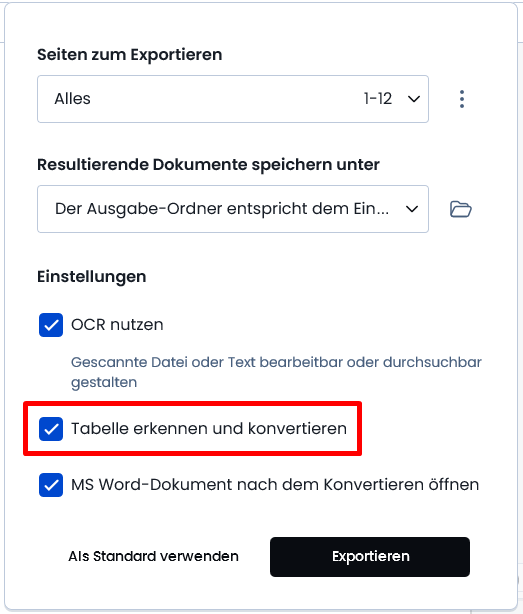Open the three-dot more options menu
523x614 pixels.
click(x=462, y=99)
